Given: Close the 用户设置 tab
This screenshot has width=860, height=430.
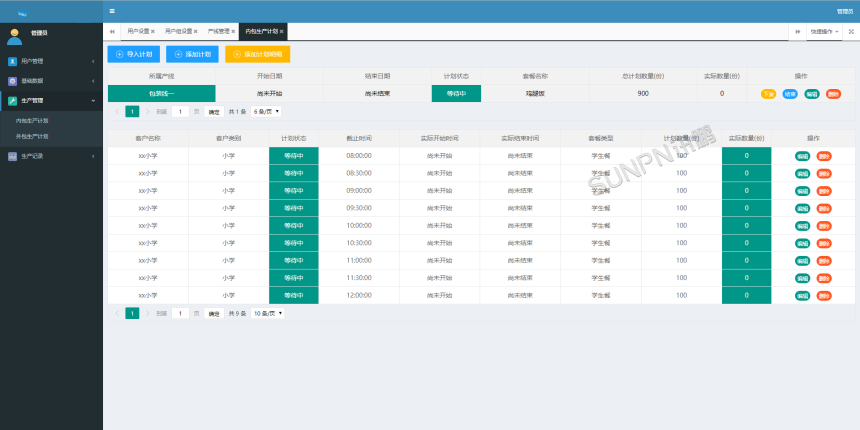Looking at the screenshot, I should (x=153, y=32).
